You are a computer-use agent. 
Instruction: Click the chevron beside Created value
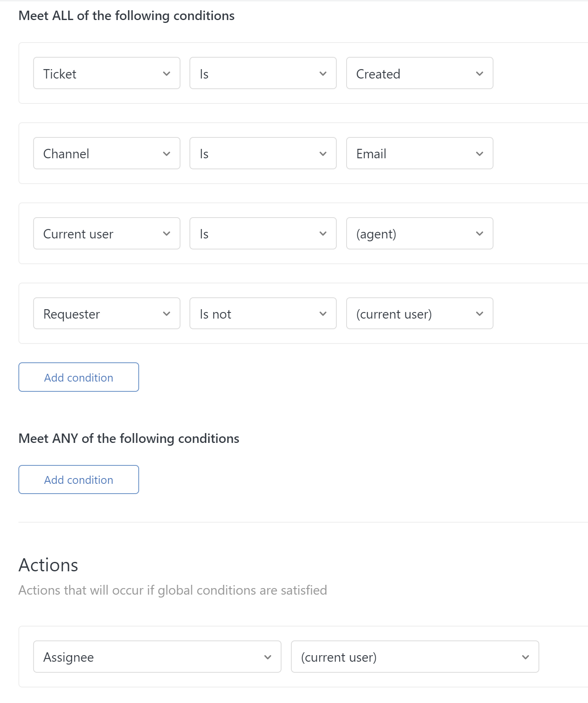pos(480,74)
